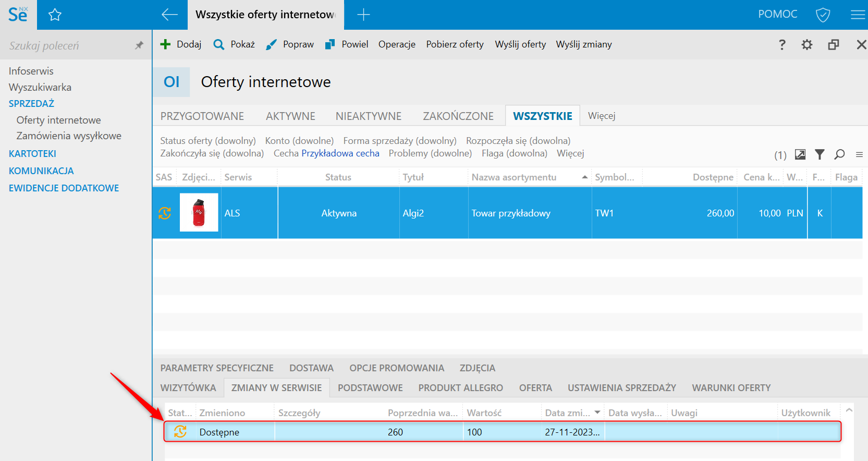The width and height of the screenshot is (868, 461).
Task: Switch to PRZYGOTOWANE tab
Action: [202, 116]
